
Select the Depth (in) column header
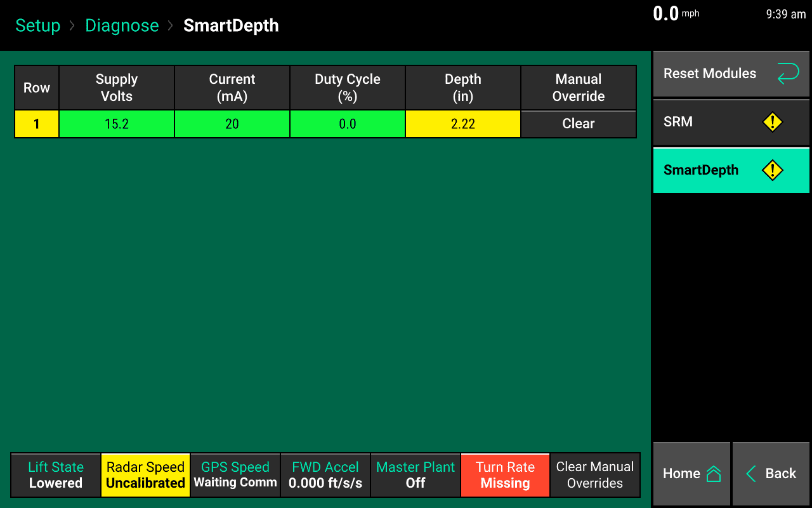tap(463, 88)
